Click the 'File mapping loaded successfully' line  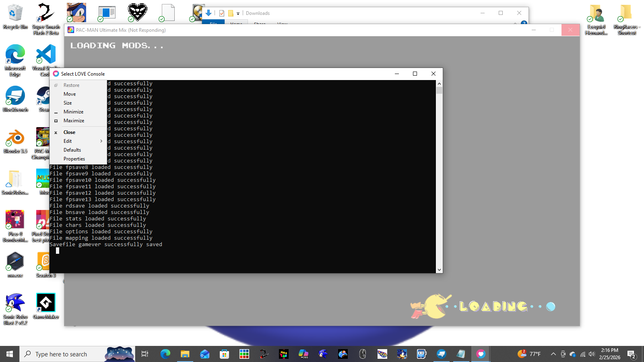click(101, 238)
